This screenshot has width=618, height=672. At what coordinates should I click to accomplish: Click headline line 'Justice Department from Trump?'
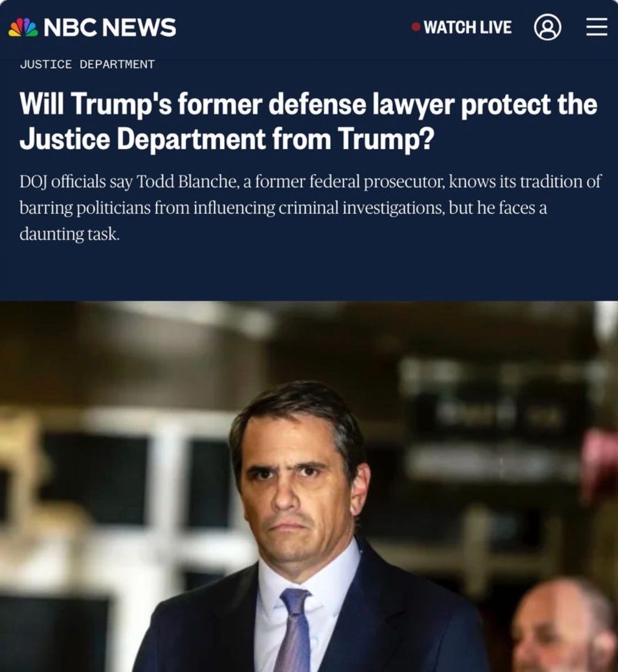(227, 139)
